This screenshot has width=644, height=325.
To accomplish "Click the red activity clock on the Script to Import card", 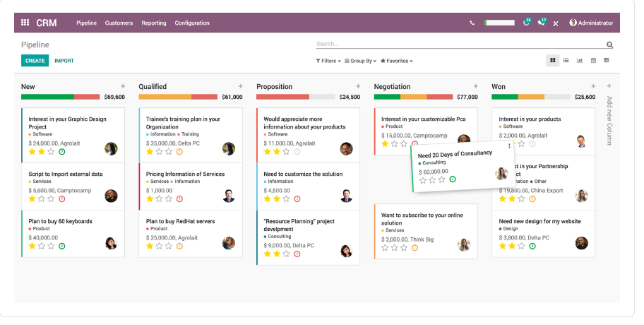I will pyautogui.click(x=61, y=199).
